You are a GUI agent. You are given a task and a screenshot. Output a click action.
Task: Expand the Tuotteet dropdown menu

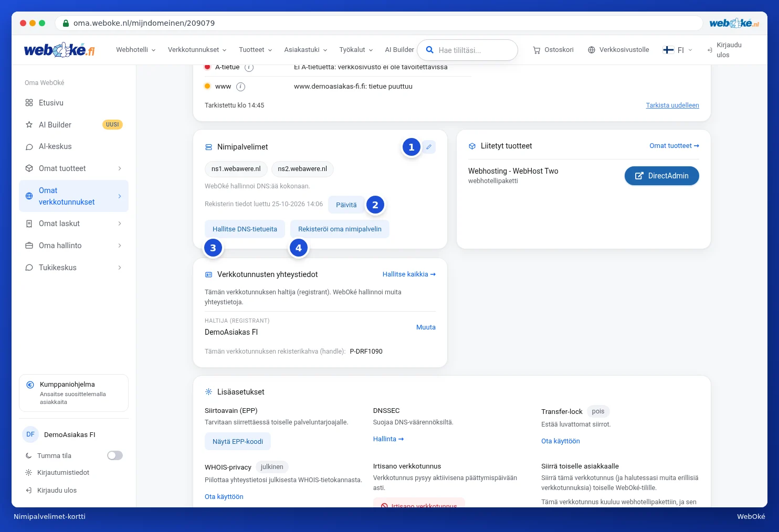point(256,50)
